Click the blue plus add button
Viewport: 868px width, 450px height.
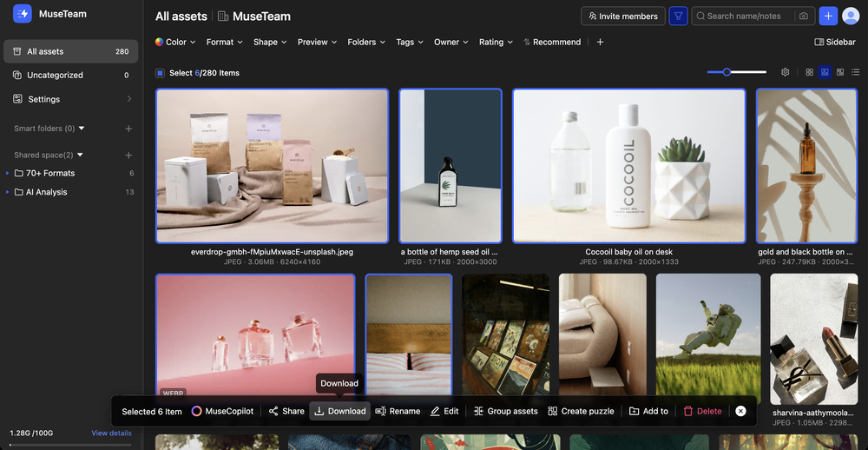coord(828,16)
